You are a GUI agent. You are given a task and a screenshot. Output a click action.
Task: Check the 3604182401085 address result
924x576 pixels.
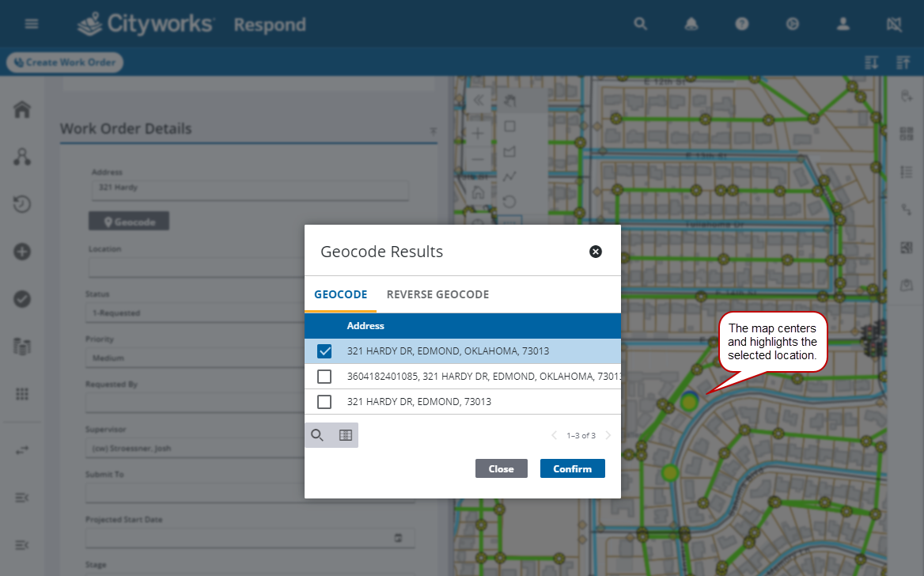pyautogui.click(x=324, y=377)
